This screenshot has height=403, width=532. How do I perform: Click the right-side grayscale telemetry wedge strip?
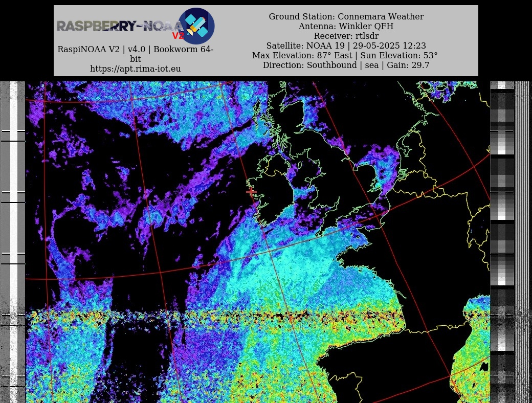point(502,242)
